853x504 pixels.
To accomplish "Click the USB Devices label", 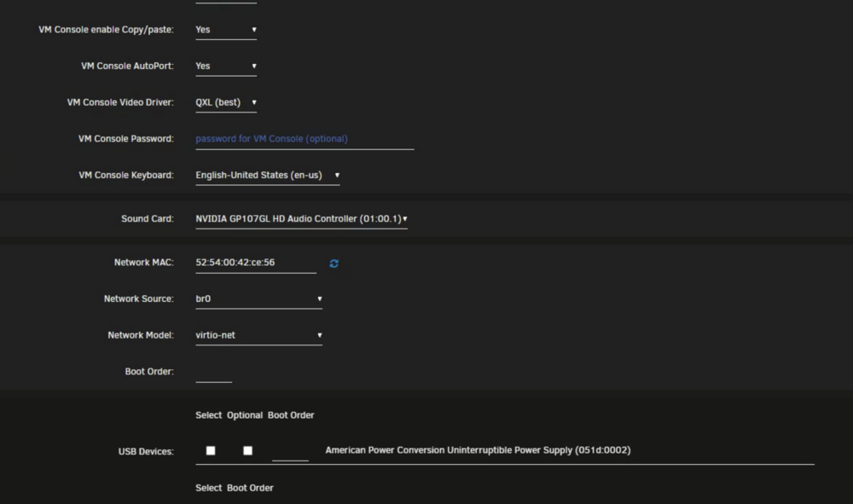I will point(146,451).
